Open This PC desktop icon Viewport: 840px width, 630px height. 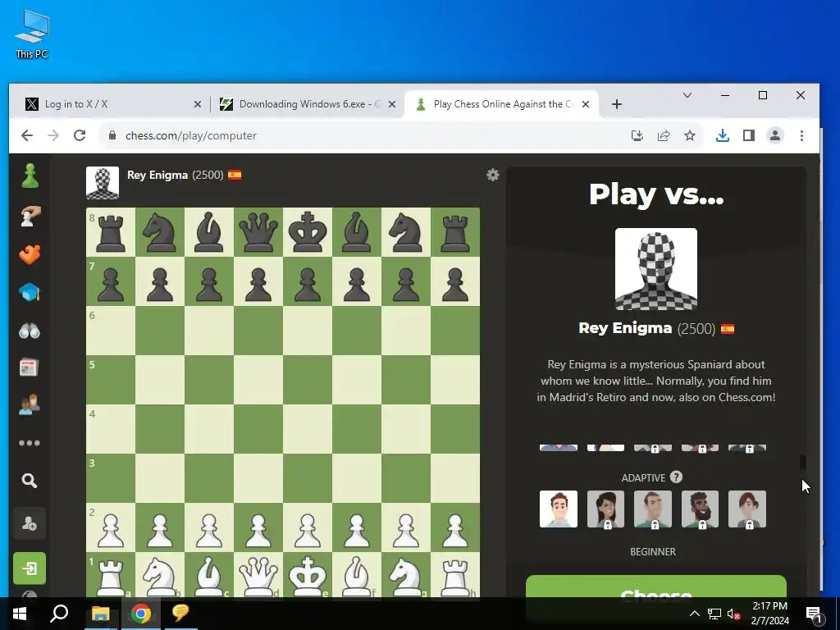coord(32,34)
